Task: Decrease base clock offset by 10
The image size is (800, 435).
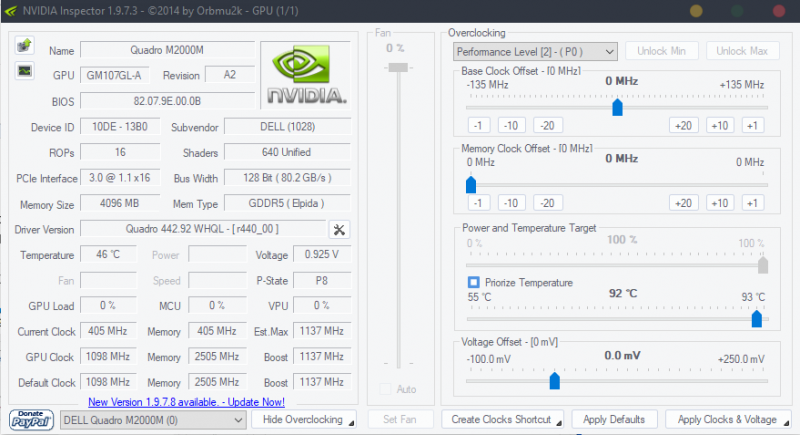Action: [511, 125]
